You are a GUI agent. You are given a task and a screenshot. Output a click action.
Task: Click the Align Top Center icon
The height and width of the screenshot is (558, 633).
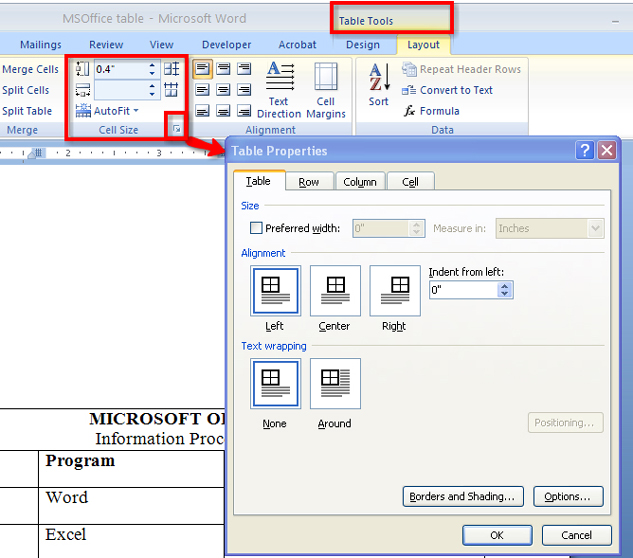click(223, 69)
